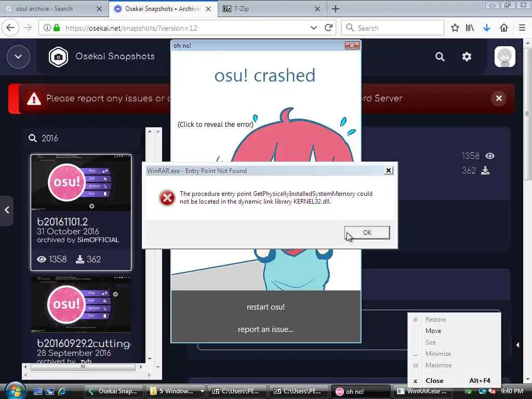Click to reveal the error text
This screenshot has width=532, height=399.
pyautogui.click(x=216, y=124)
